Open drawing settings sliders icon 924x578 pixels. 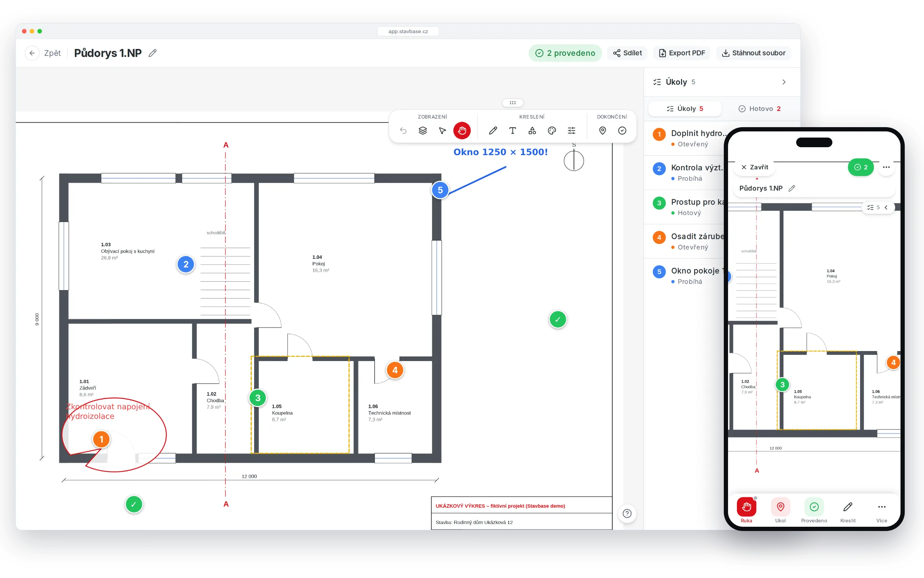[571, 131]
